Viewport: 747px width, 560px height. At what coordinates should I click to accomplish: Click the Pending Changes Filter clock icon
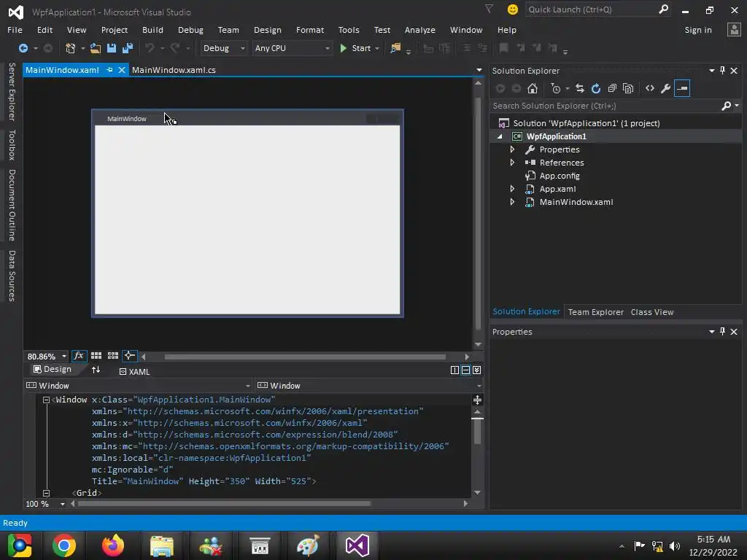(555, 88)
